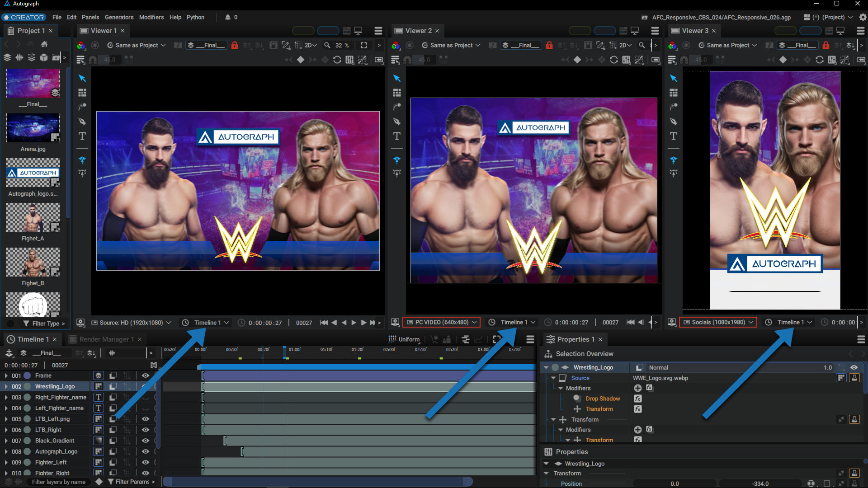This screenshot has height=488, width=868.
Task: Select the Arena.jpg thumbnail
Action: (x=33, y=128)
